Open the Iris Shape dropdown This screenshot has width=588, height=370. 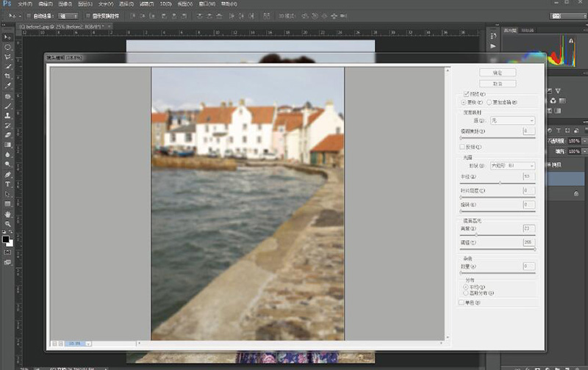(512, 166)
